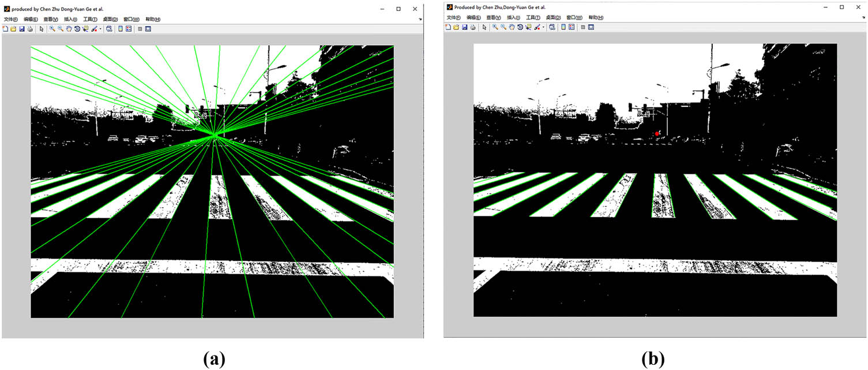Select the Edit Plot arrow tool
The image size is (868, 370).
pos(42,29)
